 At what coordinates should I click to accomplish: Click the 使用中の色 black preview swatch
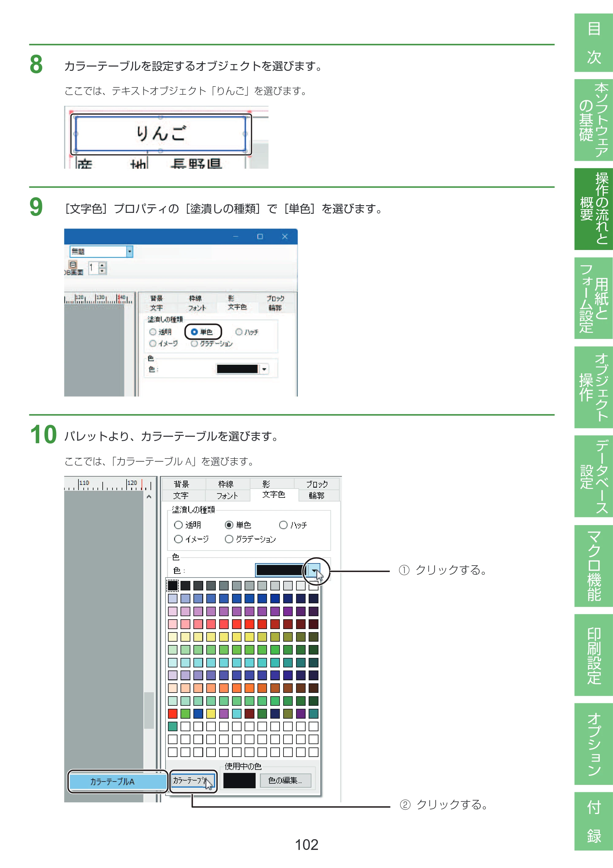pyautogui.click(x=239, y=781)
